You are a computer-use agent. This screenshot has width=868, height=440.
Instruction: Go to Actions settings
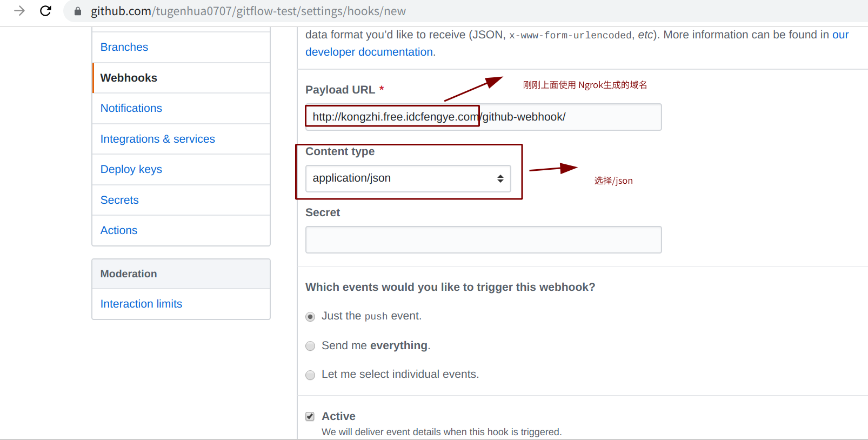coord(119,230)
